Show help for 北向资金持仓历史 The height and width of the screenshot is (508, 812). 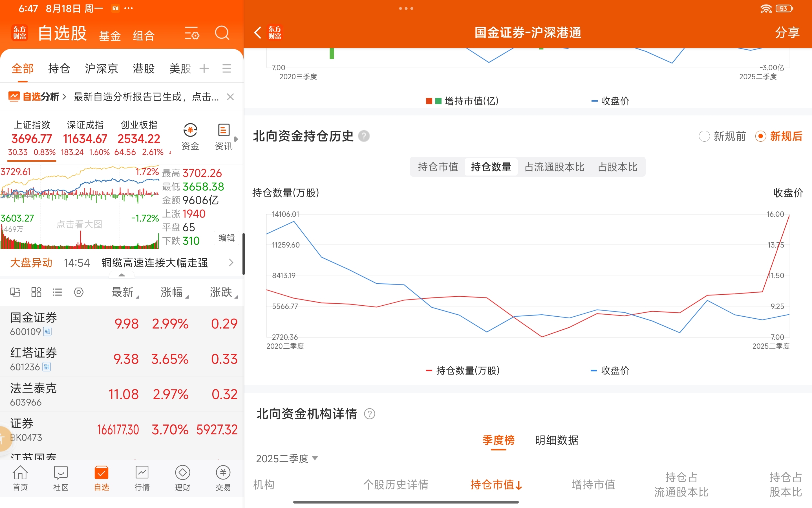(x=364, y=136)
